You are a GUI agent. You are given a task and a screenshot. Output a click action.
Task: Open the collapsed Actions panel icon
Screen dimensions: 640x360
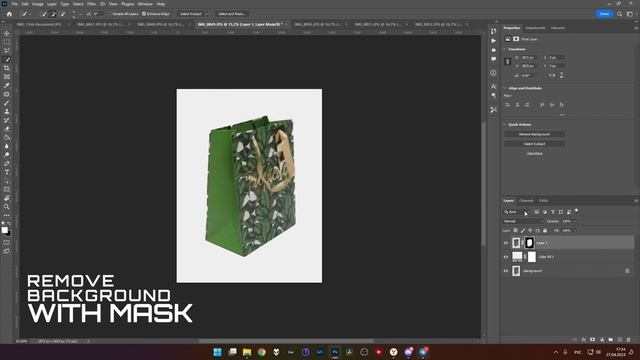point(493,41)
